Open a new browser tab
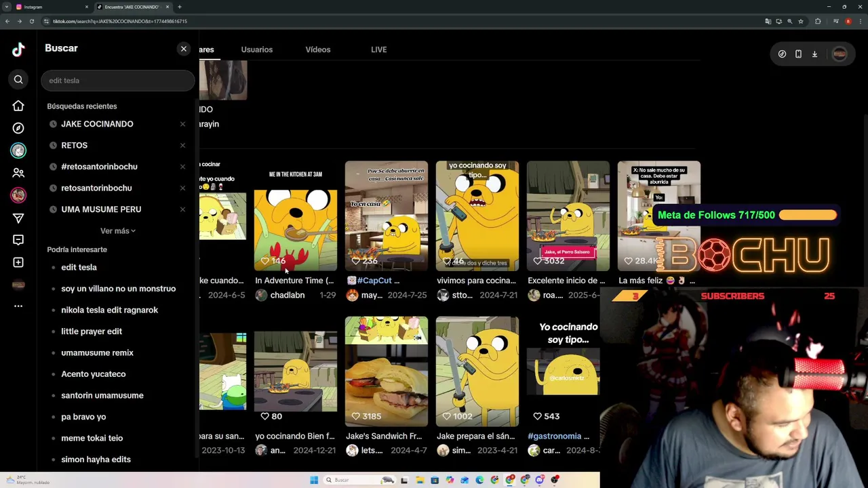 [x=180, y=7]
